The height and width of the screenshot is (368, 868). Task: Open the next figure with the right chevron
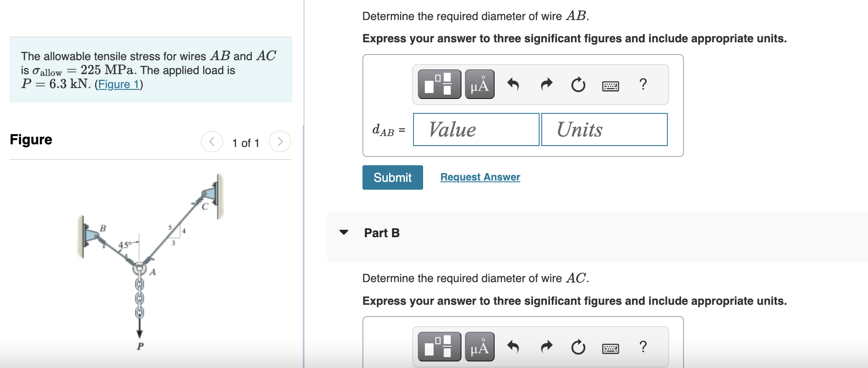click(280, 141)
